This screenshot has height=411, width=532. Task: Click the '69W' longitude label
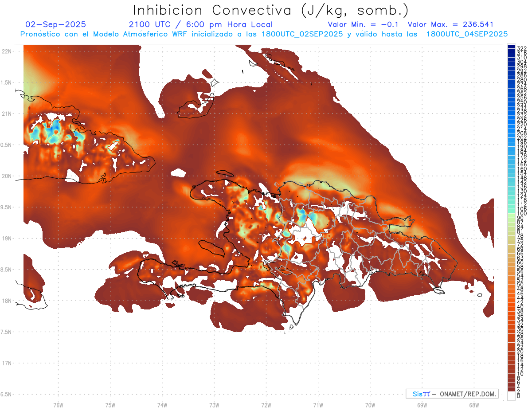(x=422, y=405)
